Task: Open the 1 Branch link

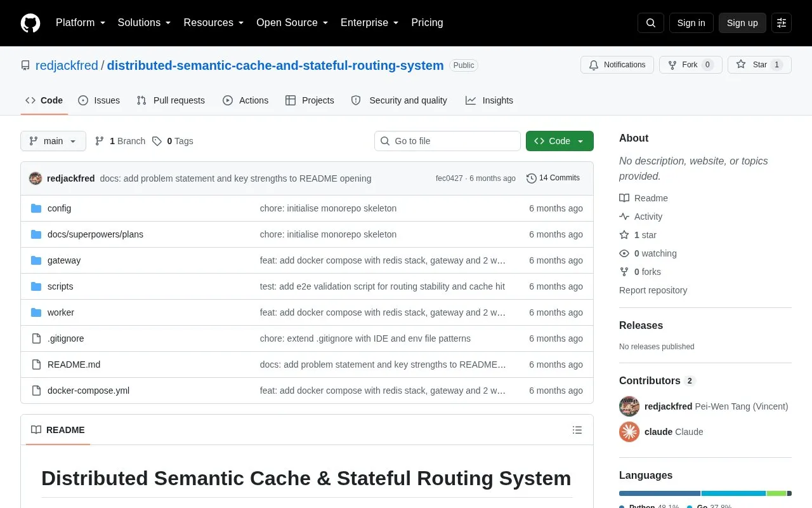Action: (x=120, y=141)
